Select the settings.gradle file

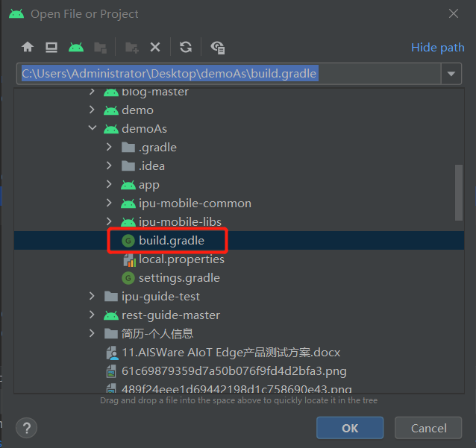179,278
